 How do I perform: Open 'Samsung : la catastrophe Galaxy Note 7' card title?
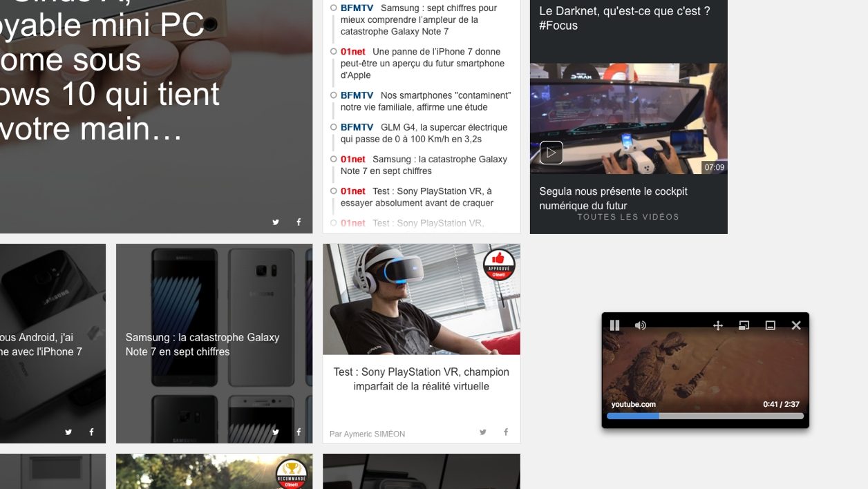tap(202, 344)
